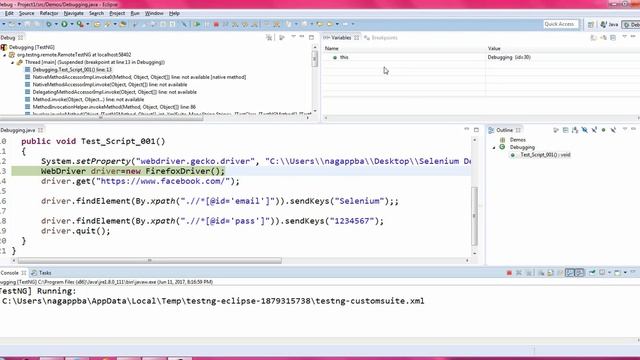This screenshot has height=360, width=640.
Task: Click the Open Perspective icon
Action: point(591,24)
